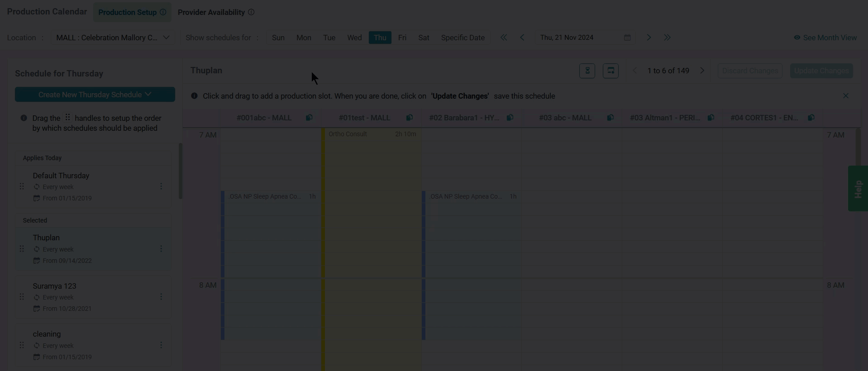Choose the Specific Date option
Image resolution: width=868 pixels, height=371 pixels.
point(463,38)
